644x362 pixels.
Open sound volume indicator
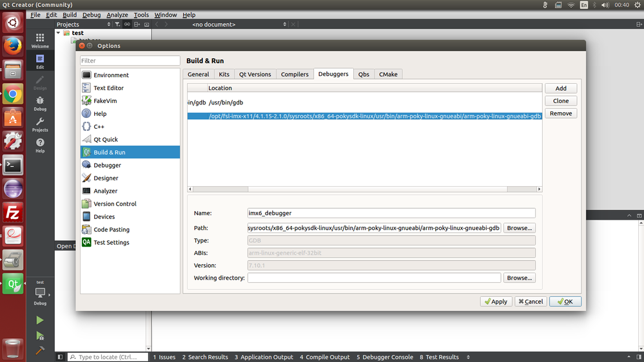tap(605, 5)
